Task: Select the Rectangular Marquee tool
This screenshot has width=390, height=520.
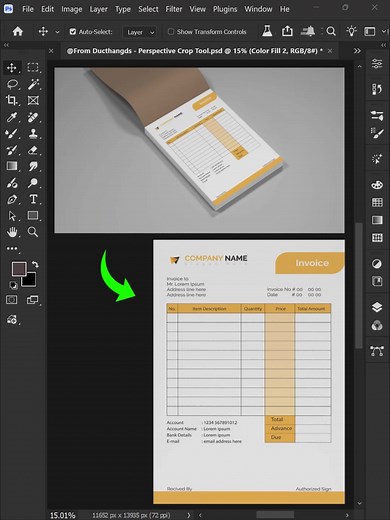Action: point(33,68)
